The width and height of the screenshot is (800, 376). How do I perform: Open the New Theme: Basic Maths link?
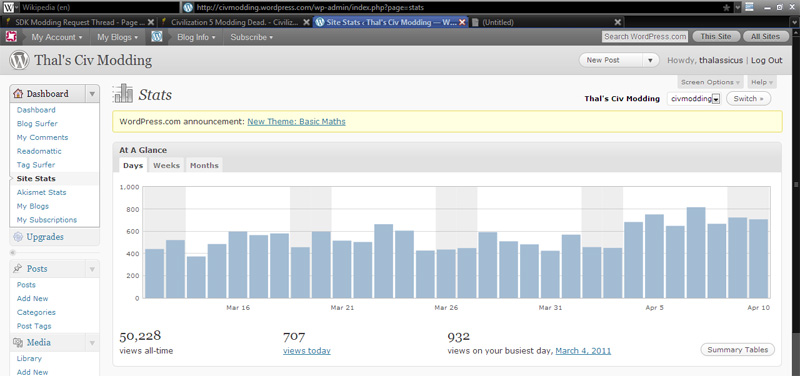[296, 121]
